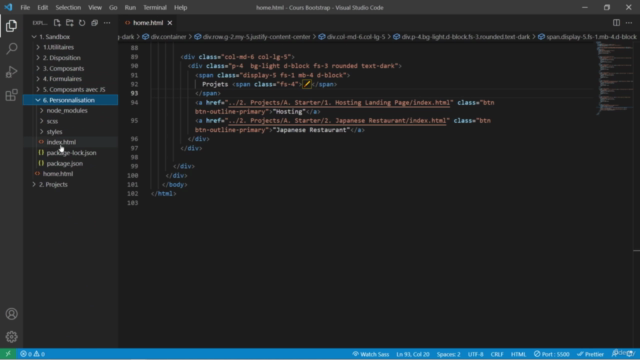Open the Accounts menu icon
Screen dimensions: 640x360
pos(11,314)
